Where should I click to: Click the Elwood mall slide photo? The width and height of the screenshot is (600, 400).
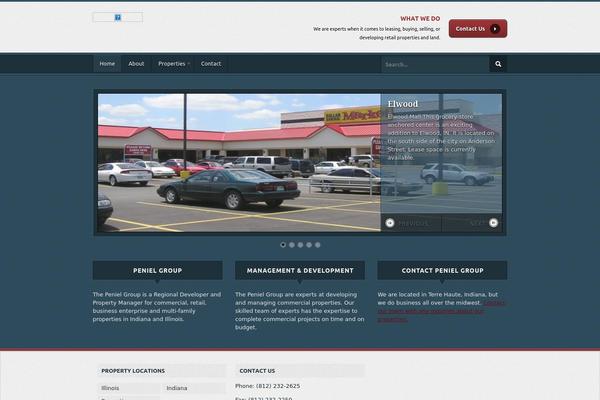click(x=239, y=163)
